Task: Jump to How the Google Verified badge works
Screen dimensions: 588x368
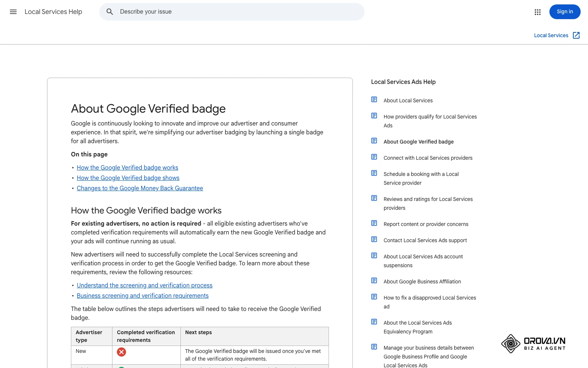Action: coord(128,167)
